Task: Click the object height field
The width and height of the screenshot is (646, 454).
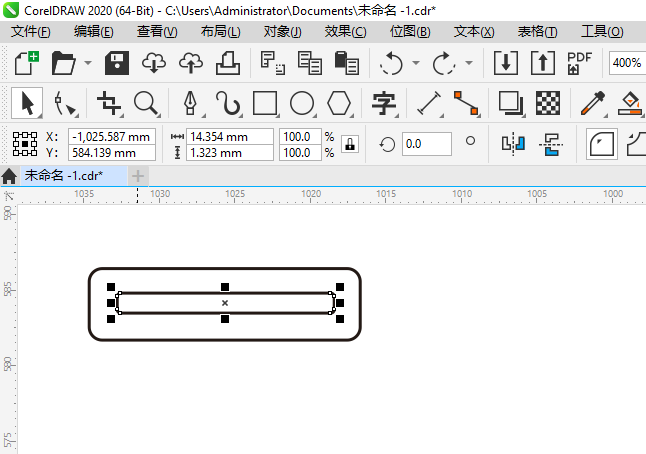Action: coord(230,153)
